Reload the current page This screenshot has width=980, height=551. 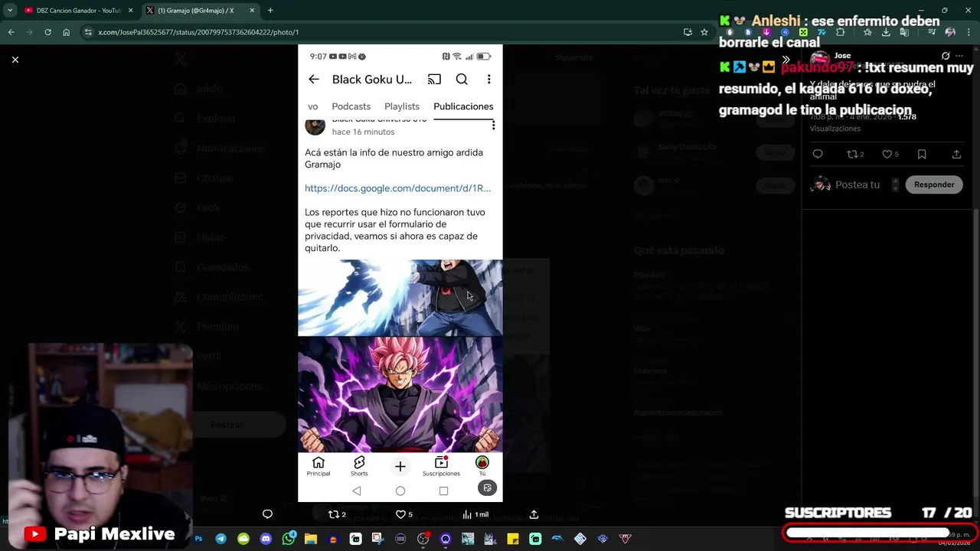[x=47, y=32]
